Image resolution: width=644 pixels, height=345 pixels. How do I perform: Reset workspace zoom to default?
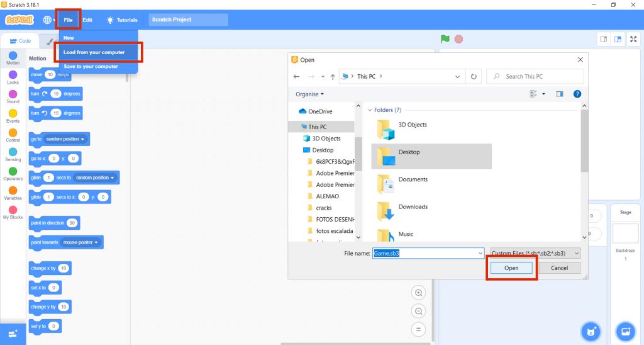click(x=418, y=329)
